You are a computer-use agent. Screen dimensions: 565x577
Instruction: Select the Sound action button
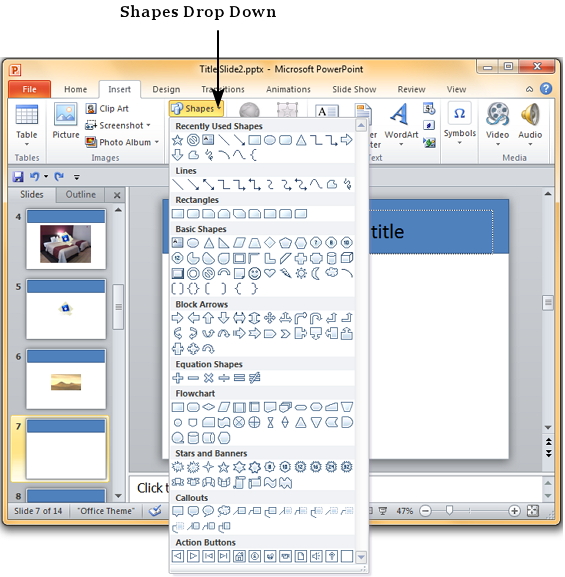tap(316, 556)
